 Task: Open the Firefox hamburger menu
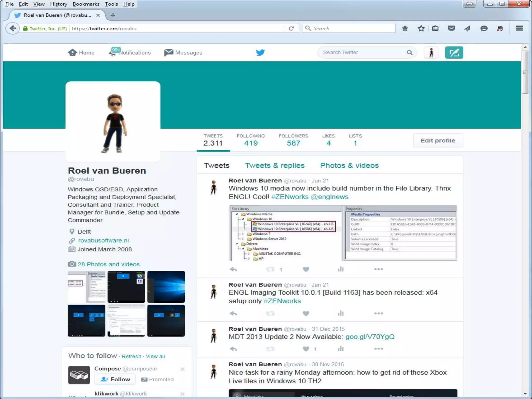tap(519, 28)
